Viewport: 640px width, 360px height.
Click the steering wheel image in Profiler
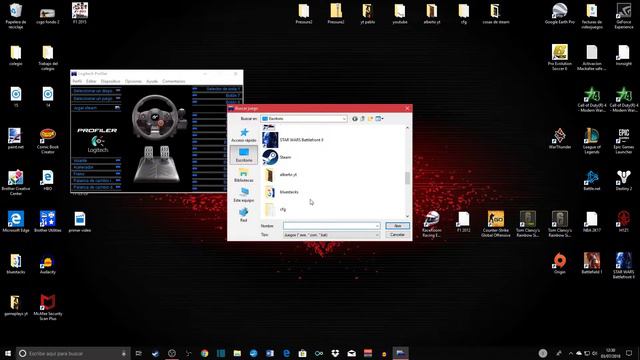[155, 118]
